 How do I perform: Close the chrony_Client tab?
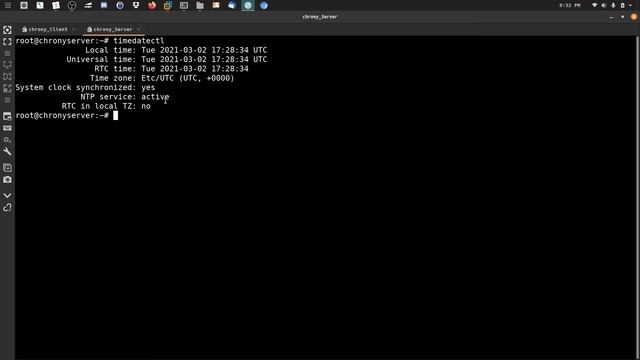[74, 29]
